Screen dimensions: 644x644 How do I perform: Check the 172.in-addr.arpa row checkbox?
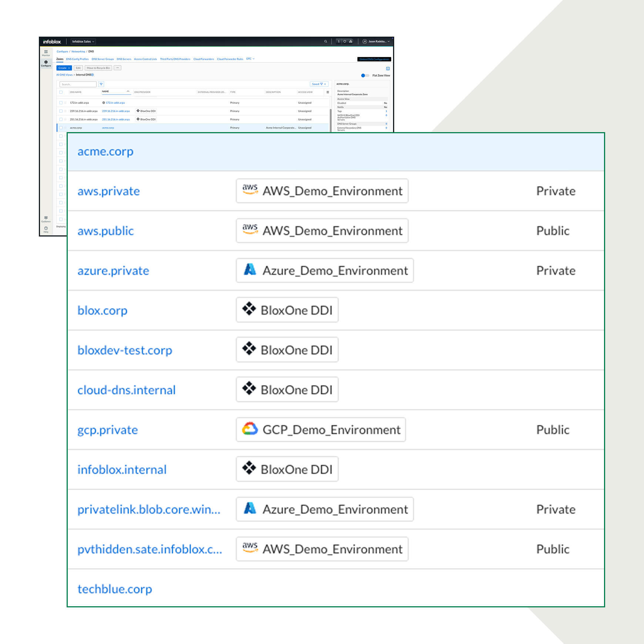(61, 103)
